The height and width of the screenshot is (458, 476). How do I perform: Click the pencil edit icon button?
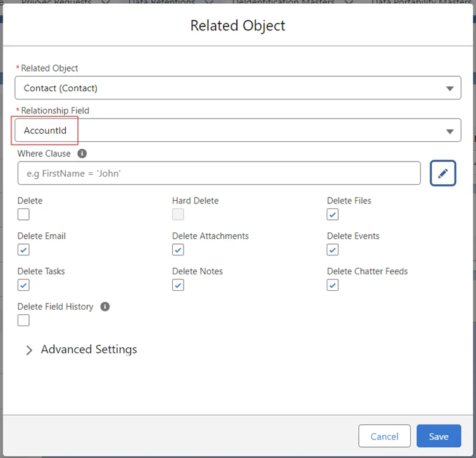443,173
